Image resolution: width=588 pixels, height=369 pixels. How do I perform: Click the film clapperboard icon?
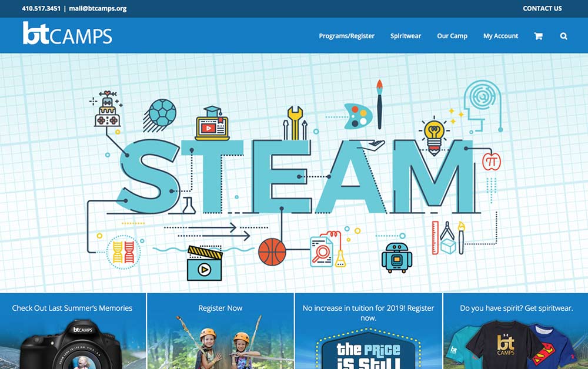pos(205,263)
